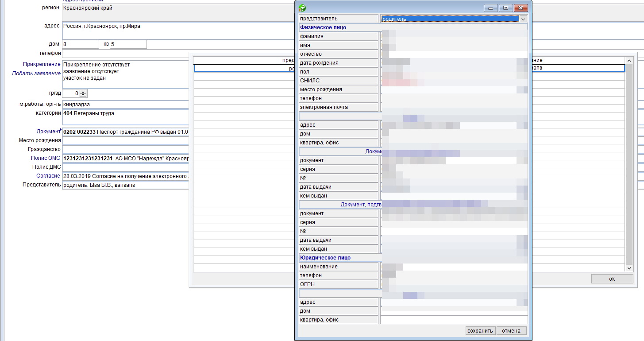Click the Согласие field dated 28.03.2019
The image size is (644, 341).
pyautogui.click(x=125, y=176)
